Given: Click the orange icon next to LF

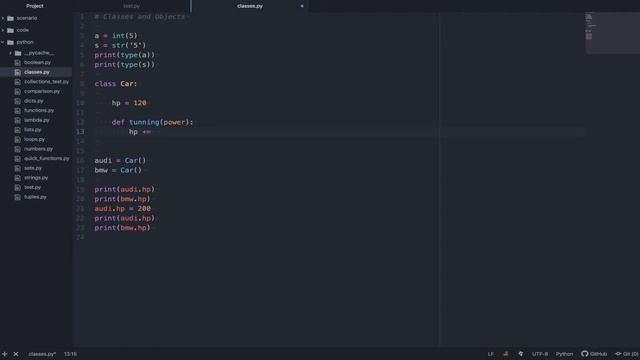Looking at the screenshot, I should tap(506, 354).
